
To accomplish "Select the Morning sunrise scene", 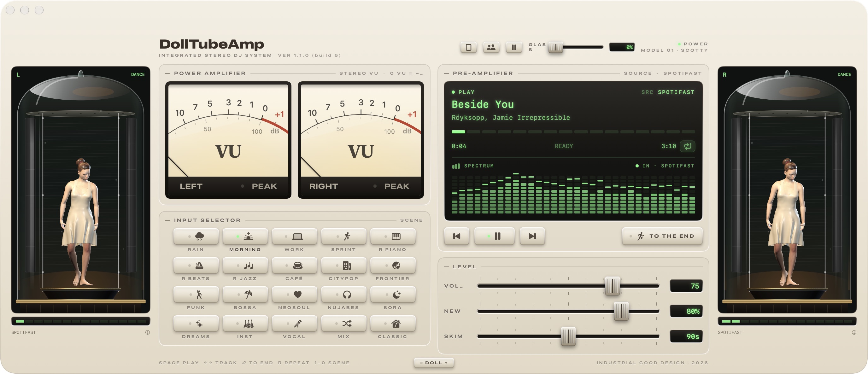I will coord(245,237).
